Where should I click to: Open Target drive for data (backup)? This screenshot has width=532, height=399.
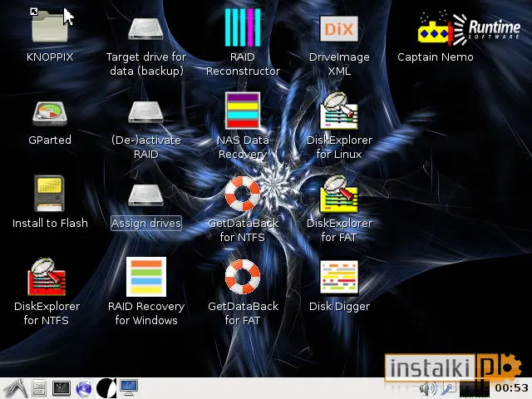pos(146,29)
